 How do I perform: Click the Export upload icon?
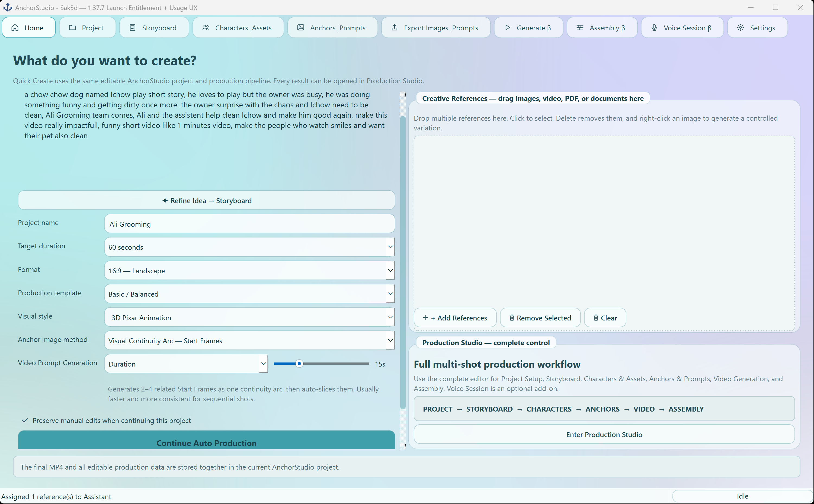(x=394, y=28)
